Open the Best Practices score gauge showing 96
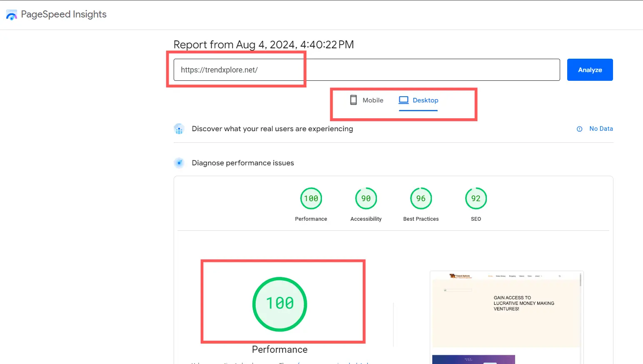Screen dimensions: 643x364 [421, 198]
